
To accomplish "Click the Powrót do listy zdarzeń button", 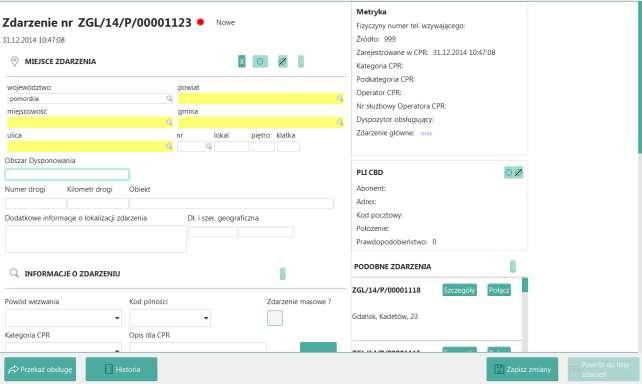I will [604, 369].
